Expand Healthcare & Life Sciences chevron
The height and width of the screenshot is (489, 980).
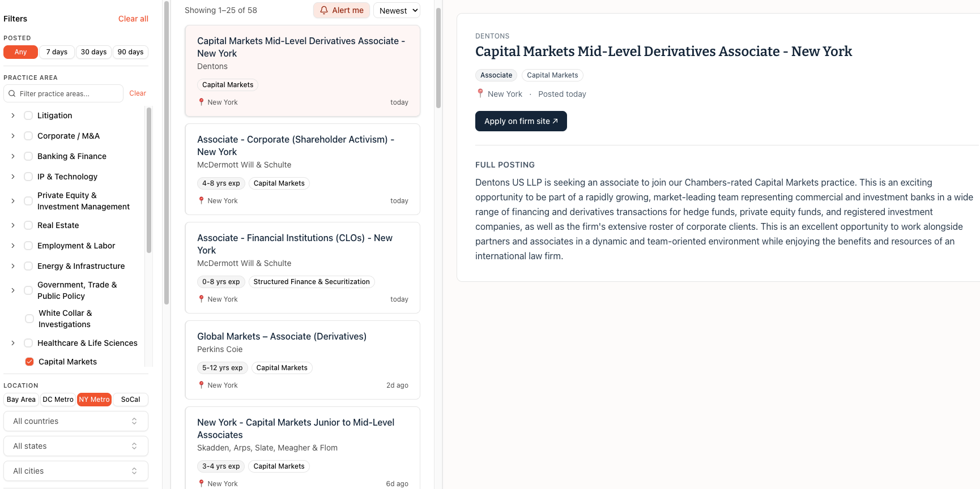point(13,343)
